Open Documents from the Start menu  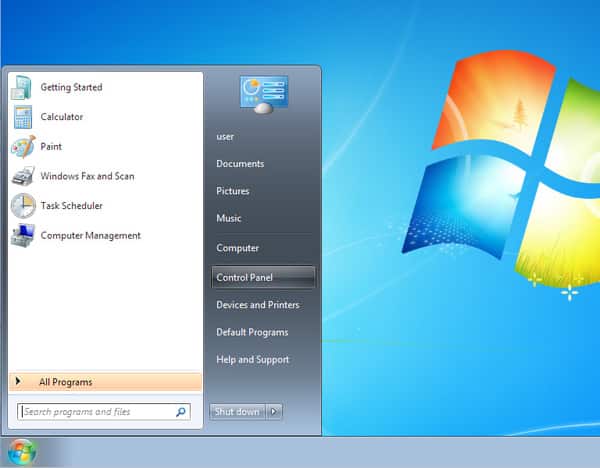pyautogui.click(x=240, y=164)
